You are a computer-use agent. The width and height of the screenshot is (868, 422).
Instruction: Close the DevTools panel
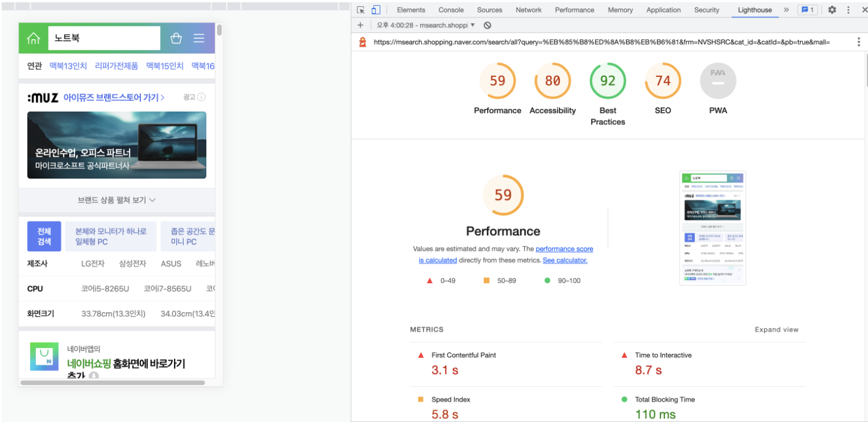tap(865, 10)
